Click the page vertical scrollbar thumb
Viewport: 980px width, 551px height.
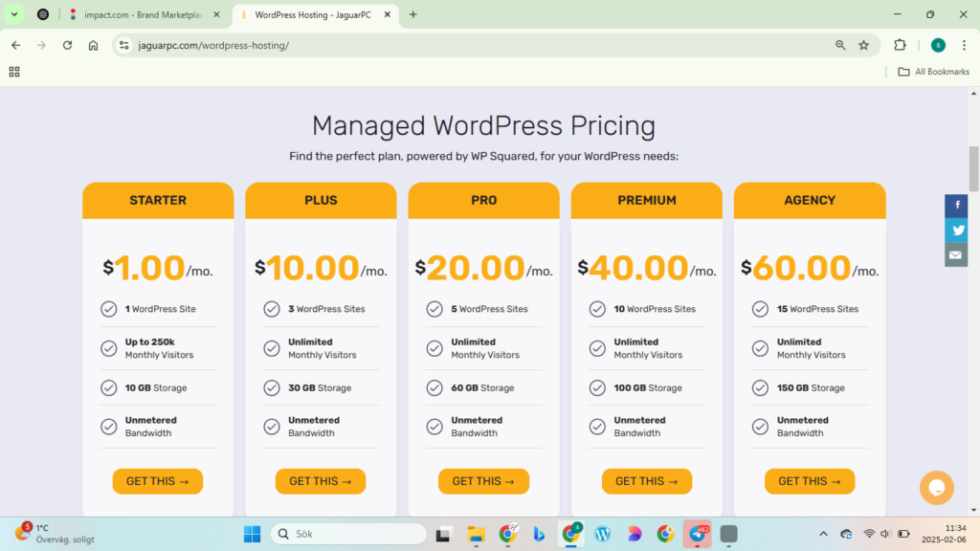tap(973, 168)
